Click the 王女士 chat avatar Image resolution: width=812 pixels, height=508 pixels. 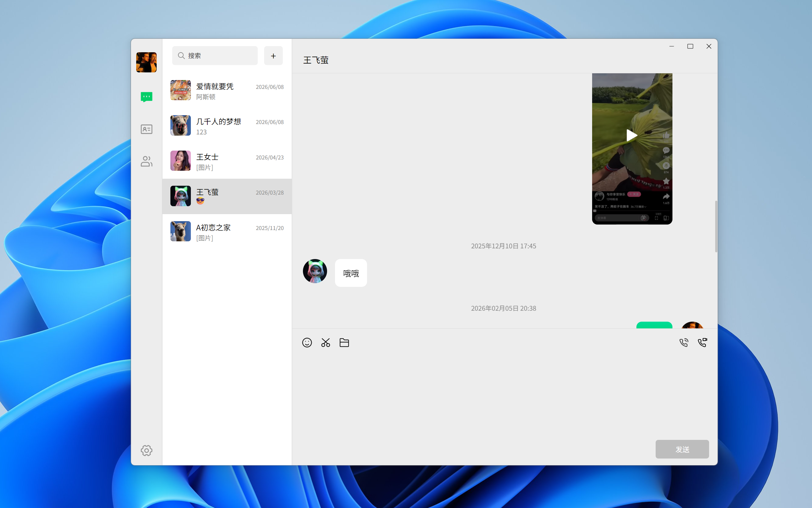(181, 161)
